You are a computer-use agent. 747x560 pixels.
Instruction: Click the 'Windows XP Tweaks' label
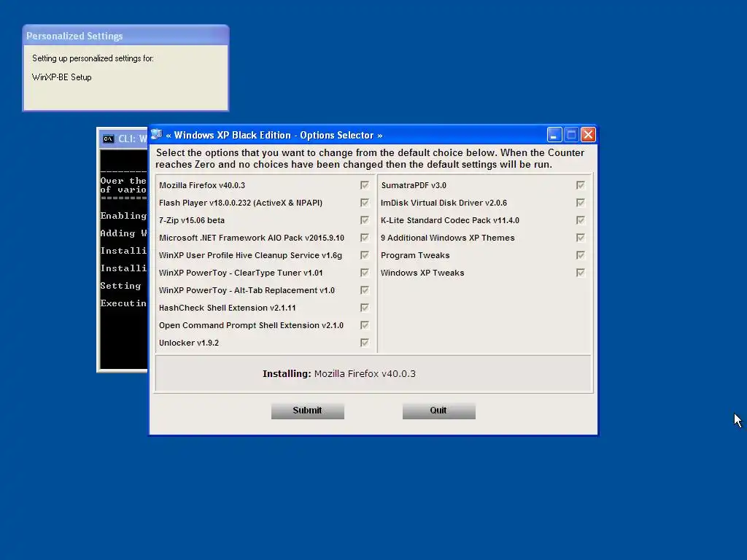tap(422, 273)
